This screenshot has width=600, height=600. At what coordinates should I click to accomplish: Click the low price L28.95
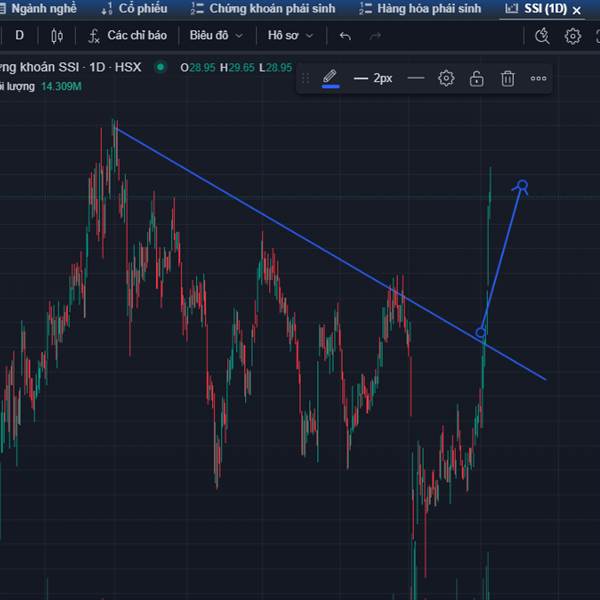[276, 68]
